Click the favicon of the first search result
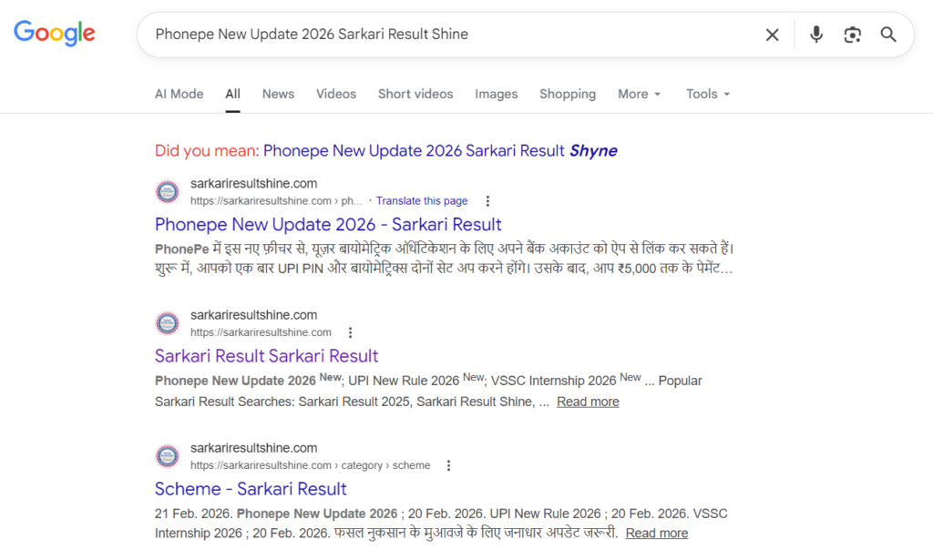Viewport: 933px width, 560px height. [168, 192]
